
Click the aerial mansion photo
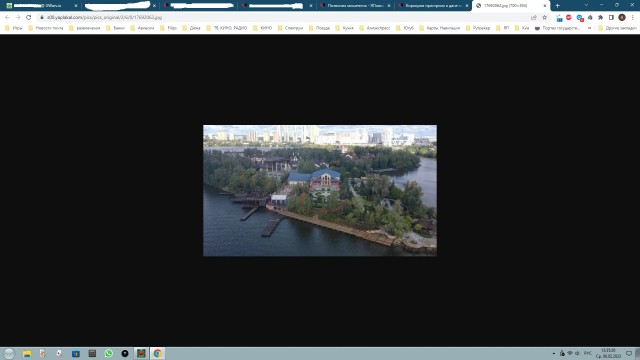coord(320,191)
